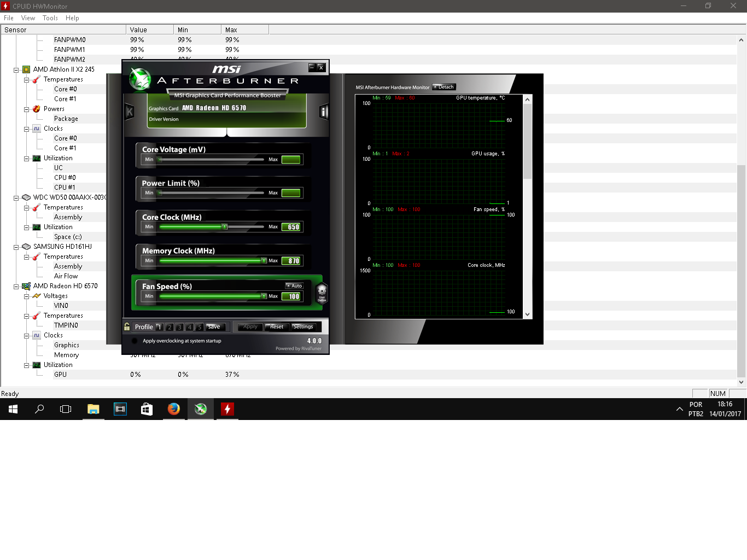Detach the Hardware Monitor panel
Screen dimensions: 747x560
(x=444, y=87)
